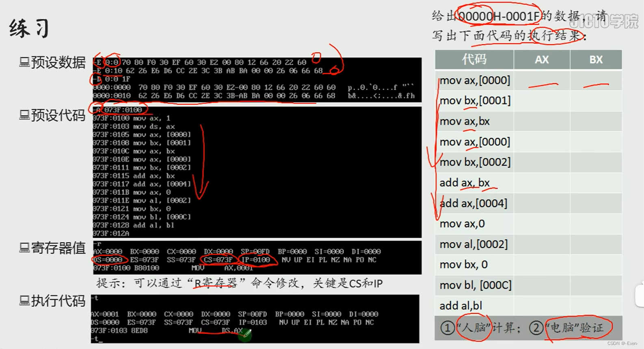644x349 pixels.
Task: Click 'mov al,[0002]' in the 代码 table
Action: (x=473, y=244)
